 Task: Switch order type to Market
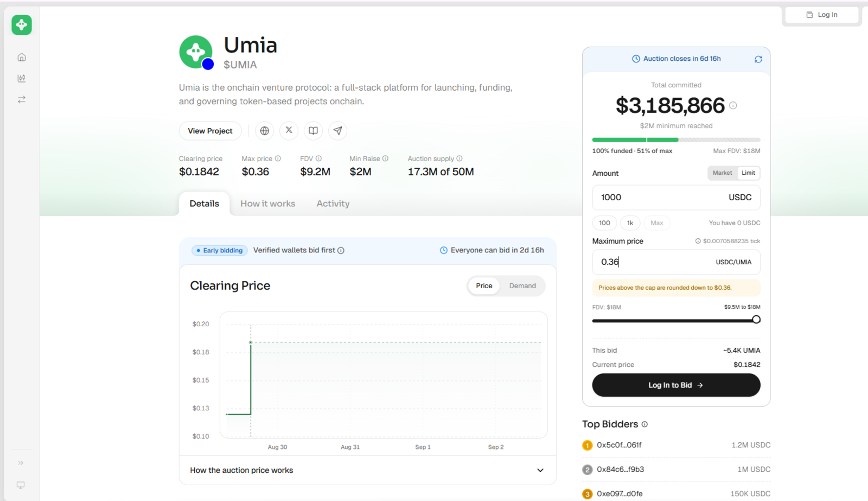coord(722,173)
